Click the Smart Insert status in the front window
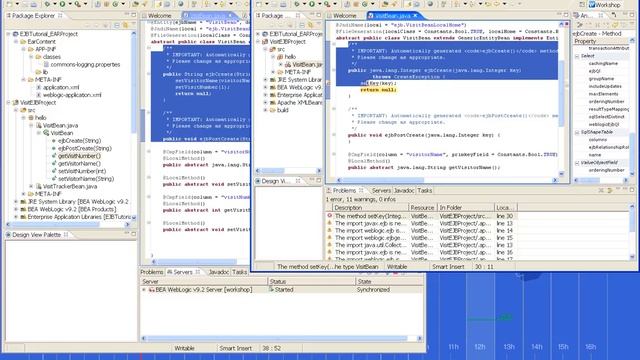640x360 pixels. (x=448, y=267)
